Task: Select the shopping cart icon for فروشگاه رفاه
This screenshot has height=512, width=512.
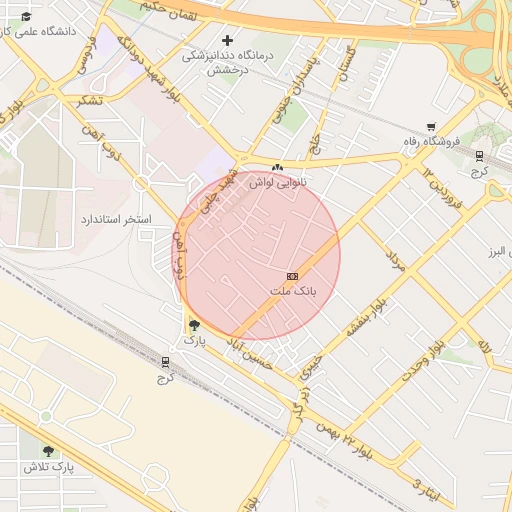Action: coord(431,127)
